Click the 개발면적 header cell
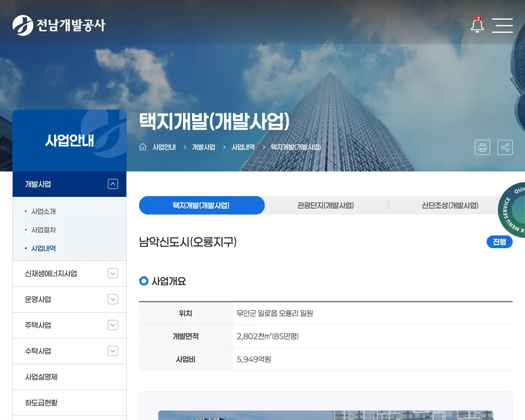 click(185, 336)
